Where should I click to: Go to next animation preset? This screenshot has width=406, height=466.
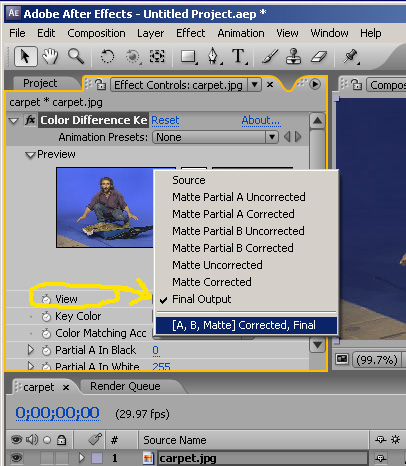(298, 137)
